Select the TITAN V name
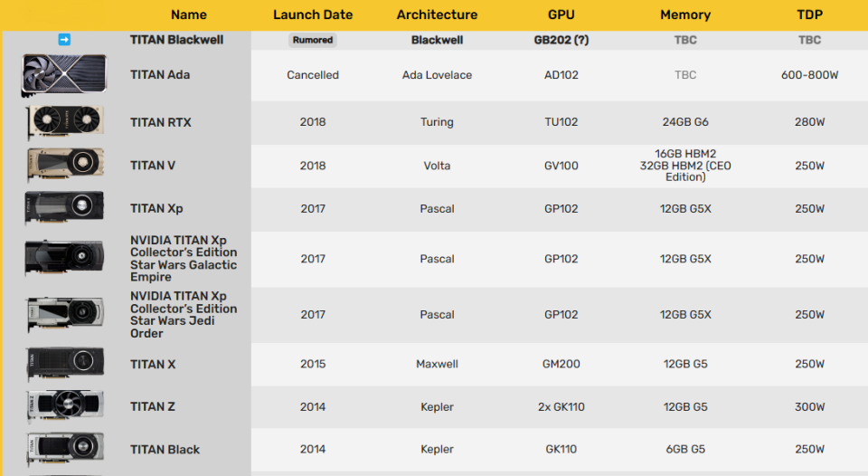Image resolution: width=868 pixels, height=476 pixels. tap(153, 165)
